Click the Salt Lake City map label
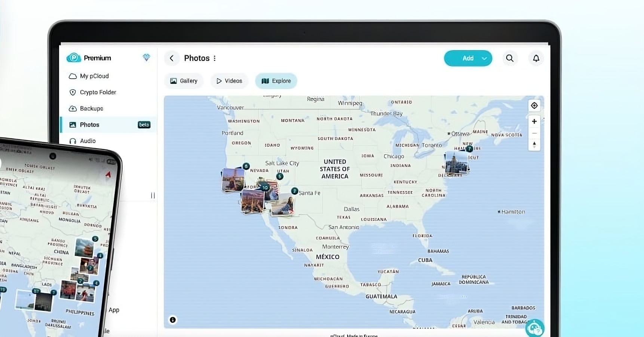Image resolution: width=644 pixels, height=337 pixels. tap(282, 163)
